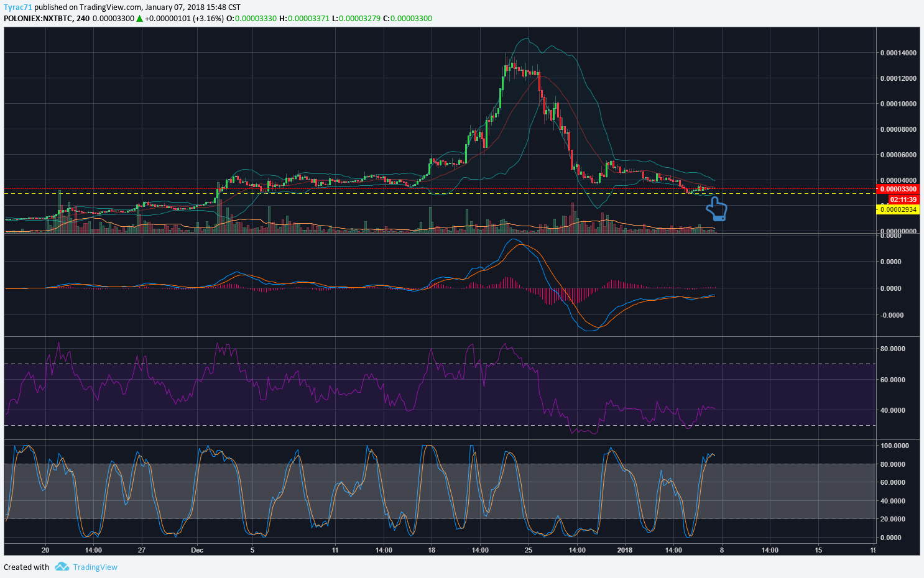Click the Created with caption text
This screenshot has width=924, height=578.
coord(26,567)
